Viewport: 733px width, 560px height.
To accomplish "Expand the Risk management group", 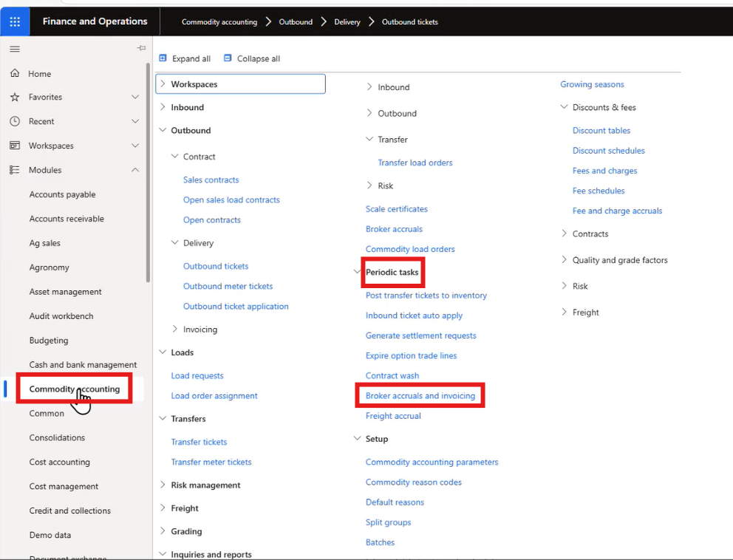I will 163,485.
